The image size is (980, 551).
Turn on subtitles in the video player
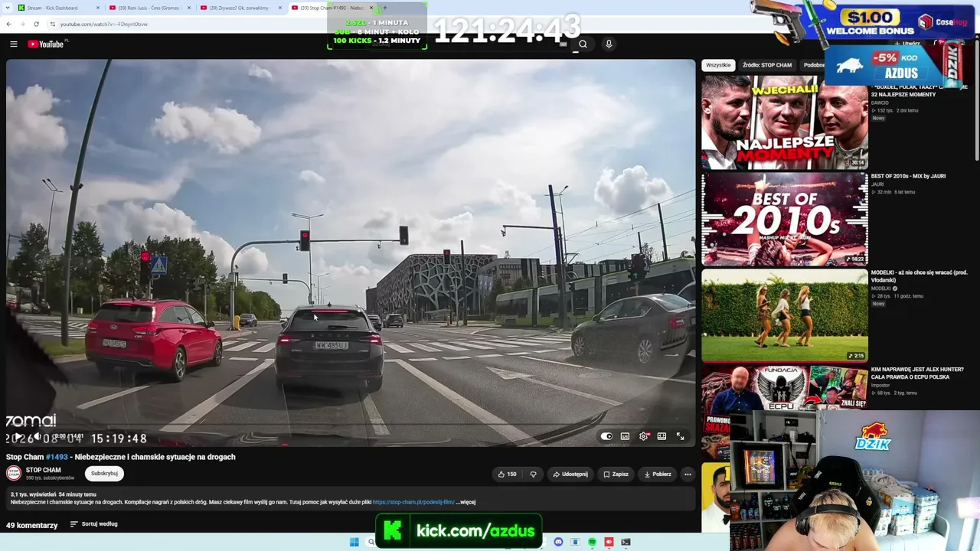click(x=625, y=436)
